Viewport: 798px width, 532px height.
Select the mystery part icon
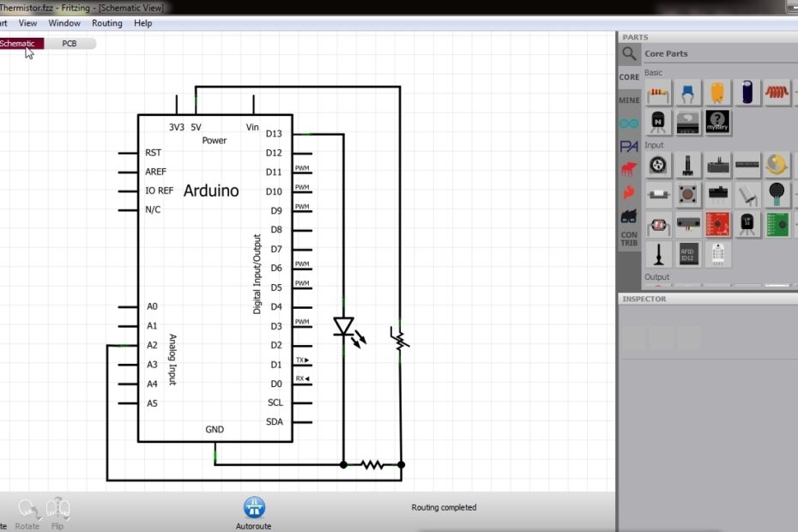click(717, 123)
